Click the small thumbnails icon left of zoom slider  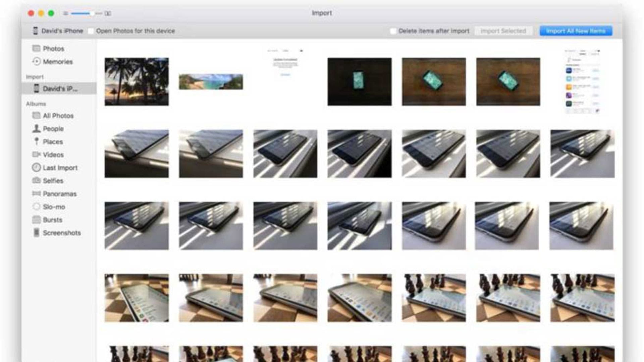(x=65, y=13)
